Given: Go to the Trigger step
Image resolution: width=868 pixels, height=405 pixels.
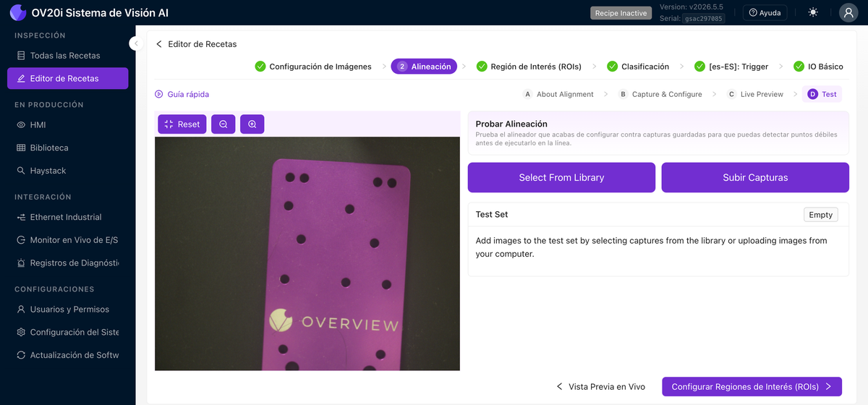Looking at the screenshot, I should coord(731,67).
